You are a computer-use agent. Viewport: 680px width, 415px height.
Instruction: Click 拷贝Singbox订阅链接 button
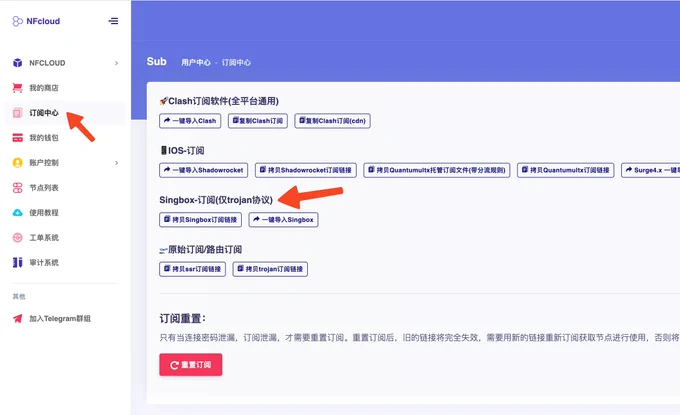[x=200, y=219]
